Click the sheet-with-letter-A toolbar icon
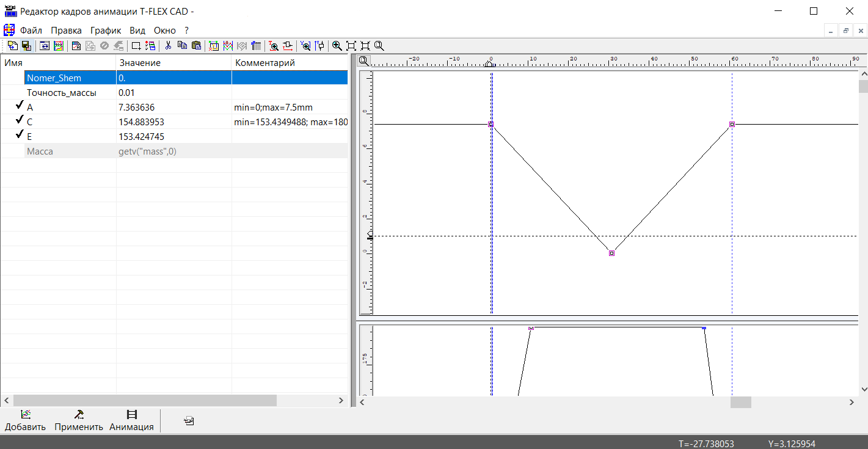Viewport: 868px width, 449px height. (x=76, y=46)
